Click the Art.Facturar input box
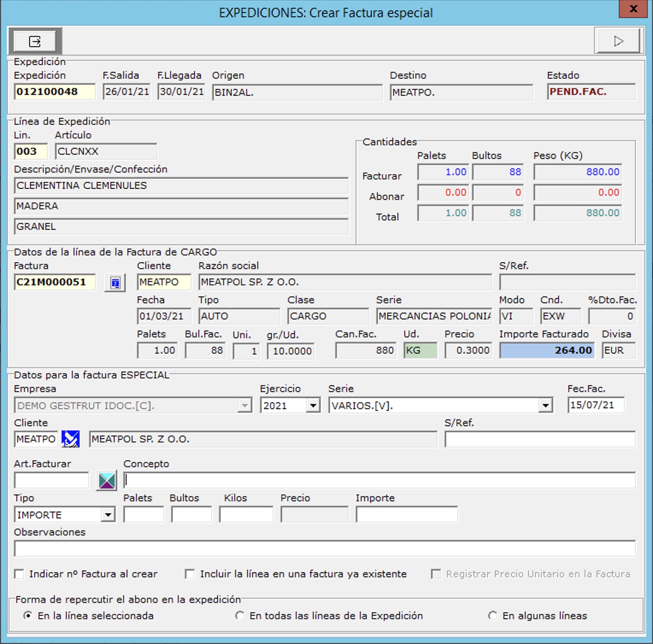 [x=51, y=481]
